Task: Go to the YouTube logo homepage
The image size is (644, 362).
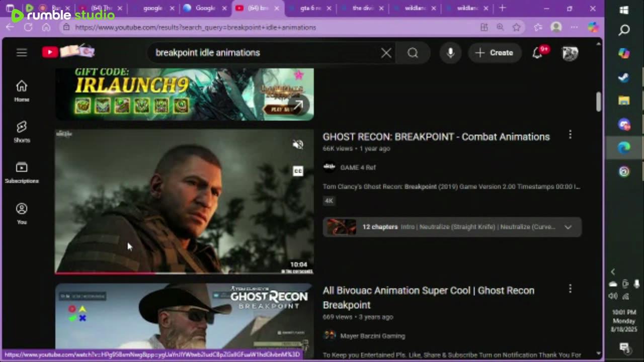Action: pos(68,52)
